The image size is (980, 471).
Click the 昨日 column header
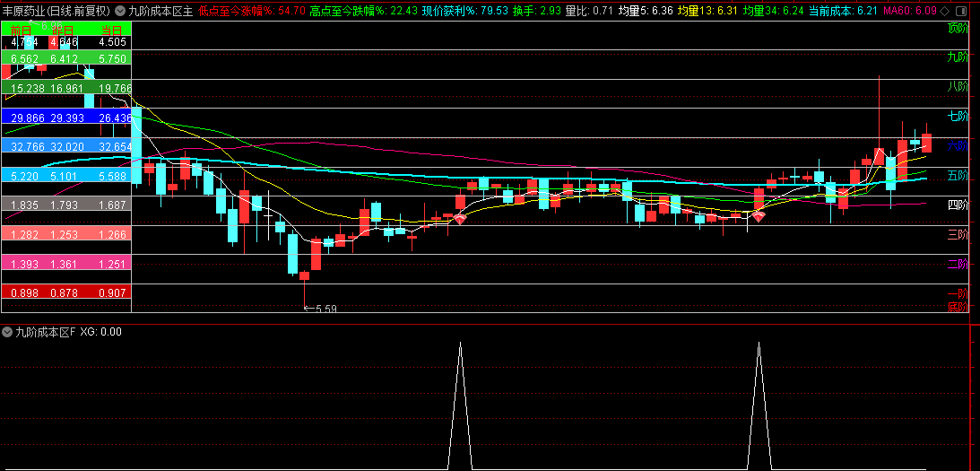(63, 30)
